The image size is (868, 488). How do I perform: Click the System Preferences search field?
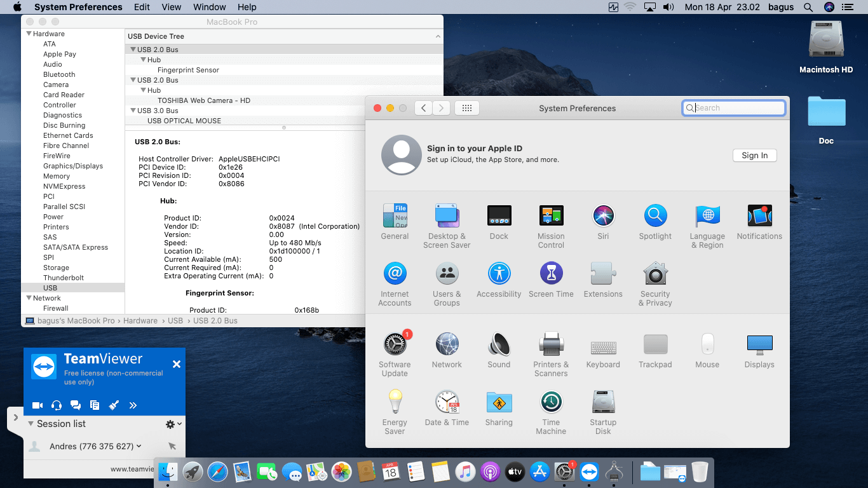click(x=737, y=108)
